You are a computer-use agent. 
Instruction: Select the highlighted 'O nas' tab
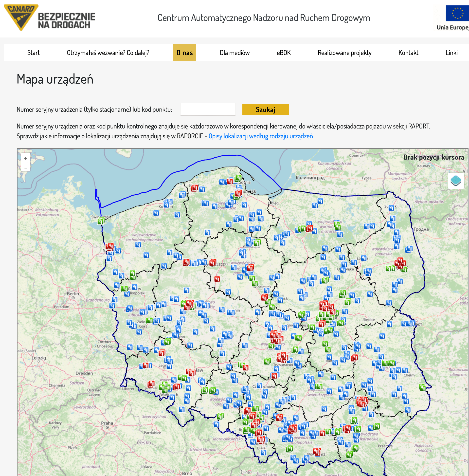click(185, 53)
